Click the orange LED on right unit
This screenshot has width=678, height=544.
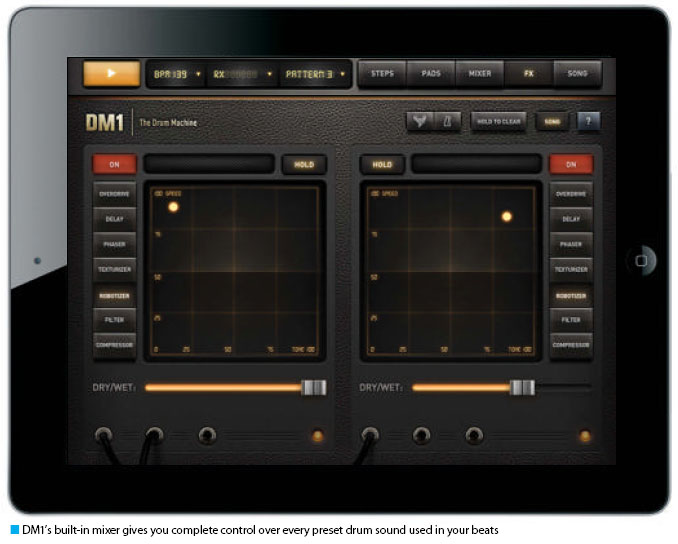click(585, 436)
